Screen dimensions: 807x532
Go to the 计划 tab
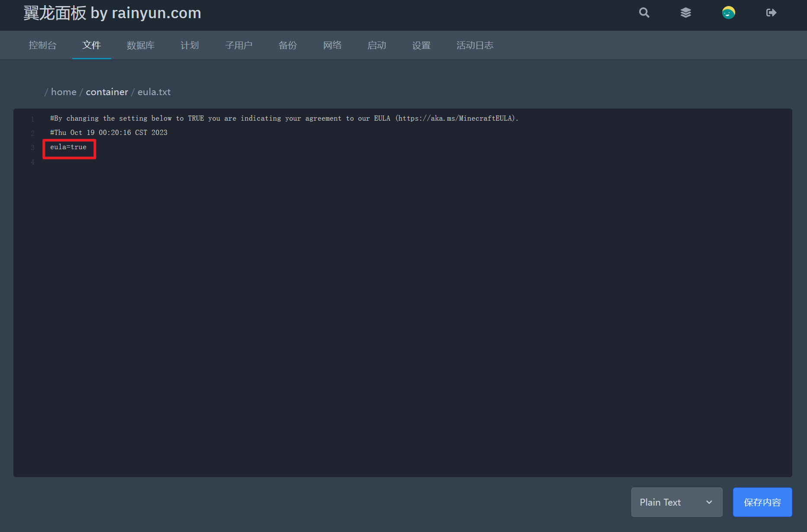click(190, 45)
